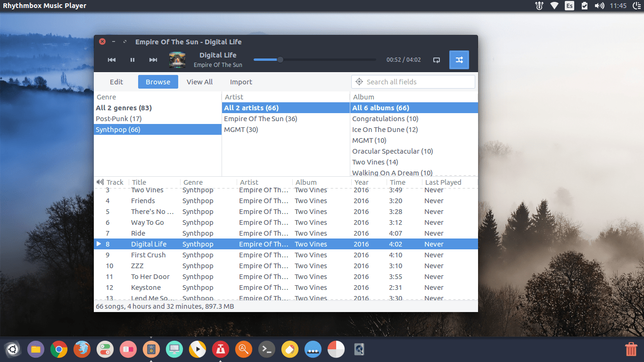Screen dimensions: 644x362
Task: Toggle the Browse pane button
Action: pyautogui.click(x=158, y=82)
